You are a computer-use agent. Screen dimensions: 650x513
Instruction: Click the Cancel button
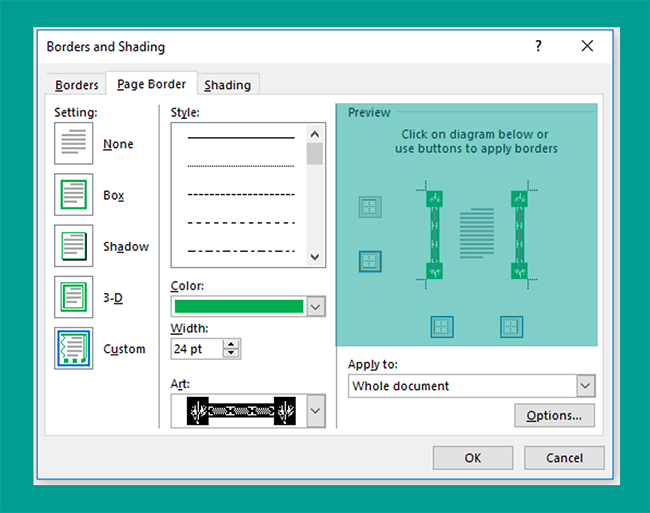click(x=564, y=458)
